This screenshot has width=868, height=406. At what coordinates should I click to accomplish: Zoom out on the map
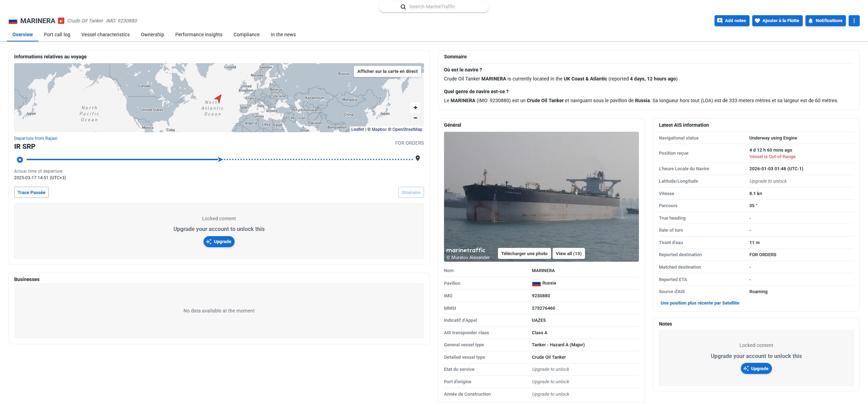pyautogui.click(x=415, y=118)
